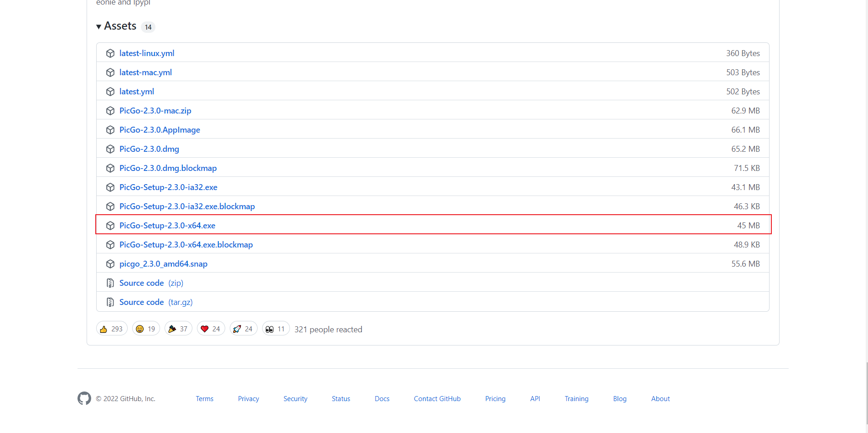Screen dimensions: 868x433
Task: Download latest.yml asset
Action: click(137, 92)
